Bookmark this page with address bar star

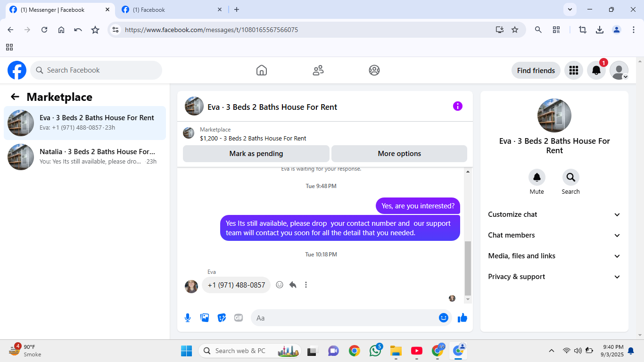click(515, 30)
